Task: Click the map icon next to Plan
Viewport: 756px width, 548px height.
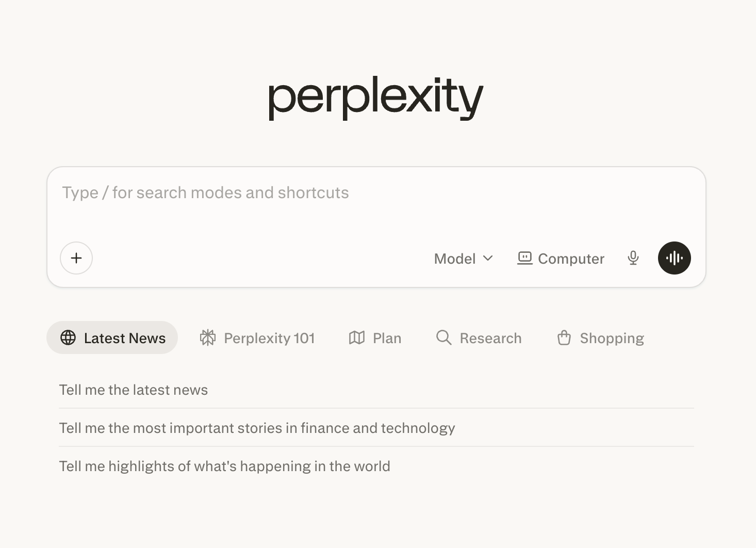Action: click(x=357, y=338)
